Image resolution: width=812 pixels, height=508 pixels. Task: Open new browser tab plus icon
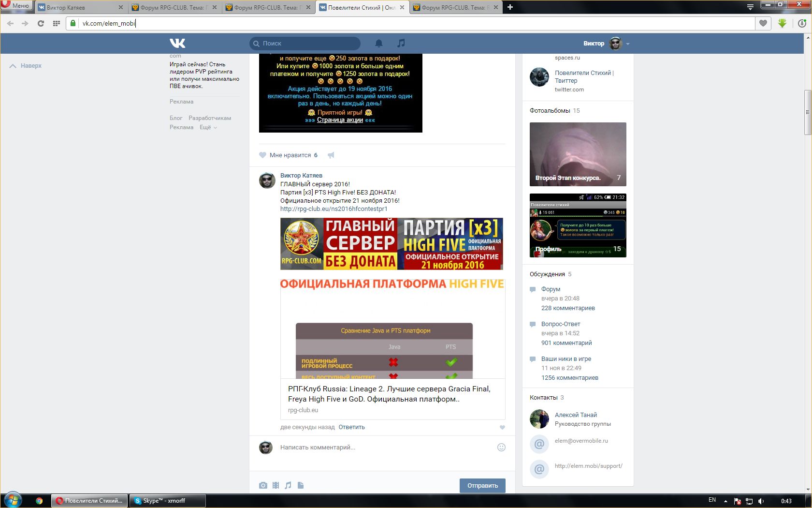pos(510,7)
